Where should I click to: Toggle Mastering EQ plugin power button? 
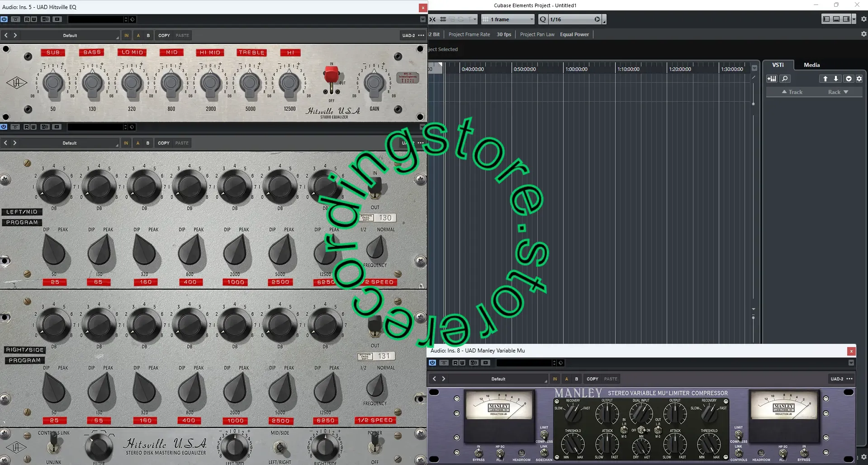pos(4,127)
